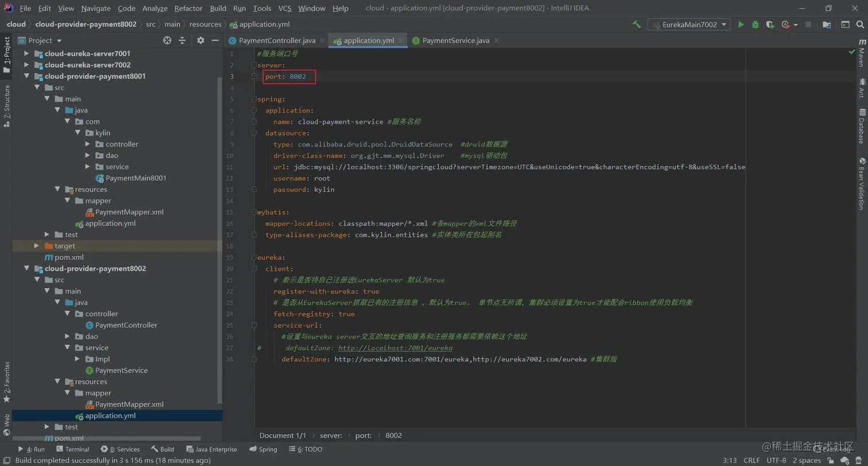Click the 2 spaces indent status
This screenshot has height=466, width=868.
807,460
